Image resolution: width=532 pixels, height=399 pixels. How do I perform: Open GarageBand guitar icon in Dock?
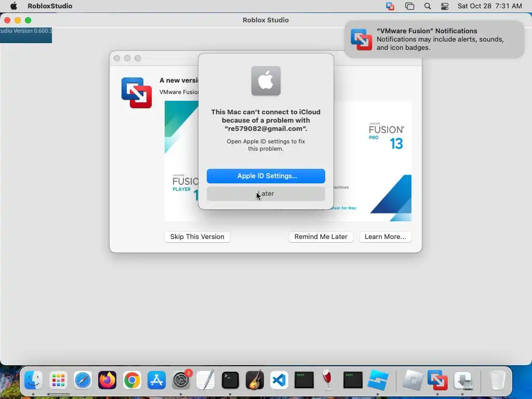[x=255, y=380]
